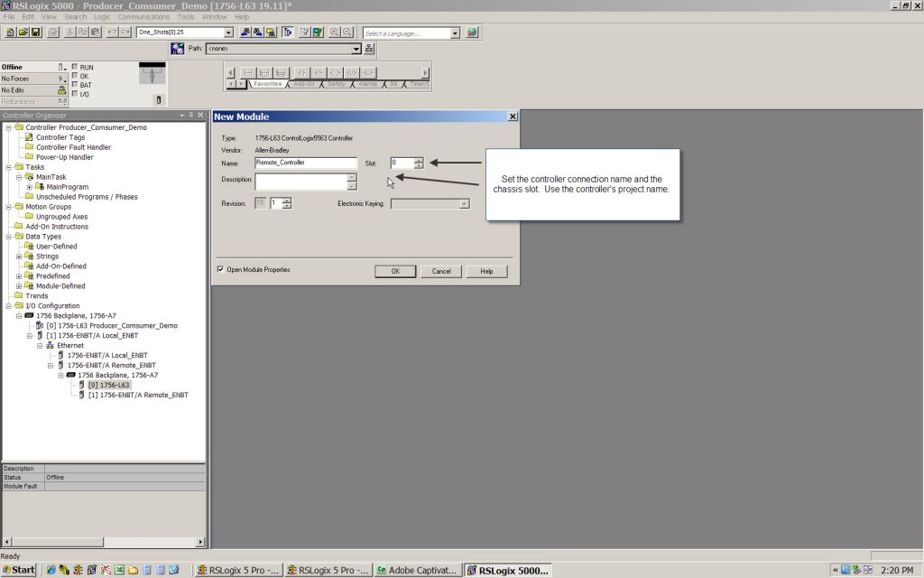Image resolution: width=924 pixels, height=578 pixels.
Task: Click the globe icon beside language selector
Action: pos(472,33)
